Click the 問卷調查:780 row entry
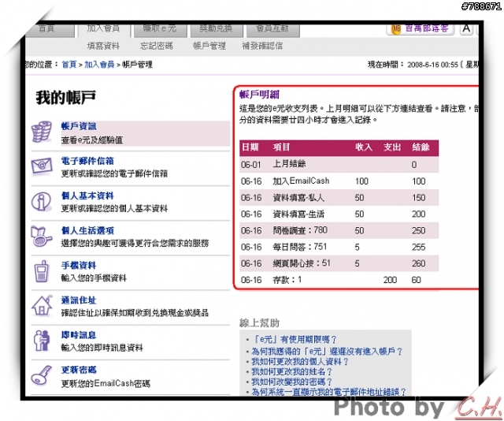Image resolution: width=504 pixels, height=421 pixels. (x=300, y=230)
